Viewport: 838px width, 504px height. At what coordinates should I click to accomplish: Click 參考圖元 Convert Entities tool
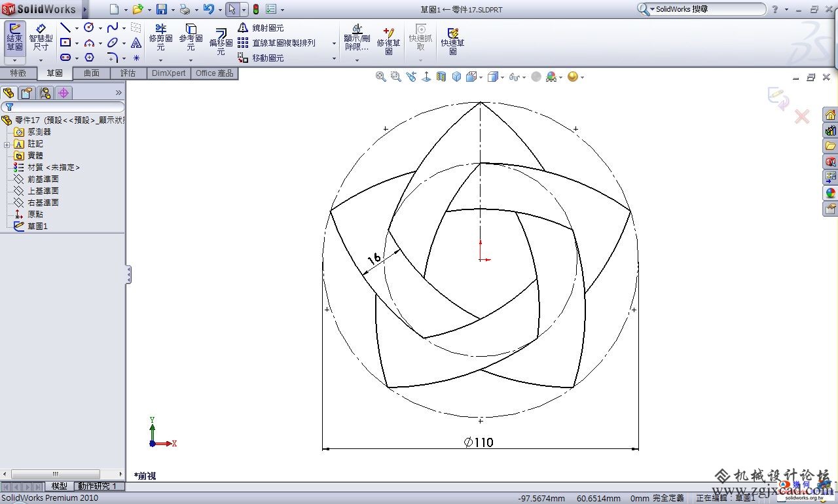(x=191, y=37)
